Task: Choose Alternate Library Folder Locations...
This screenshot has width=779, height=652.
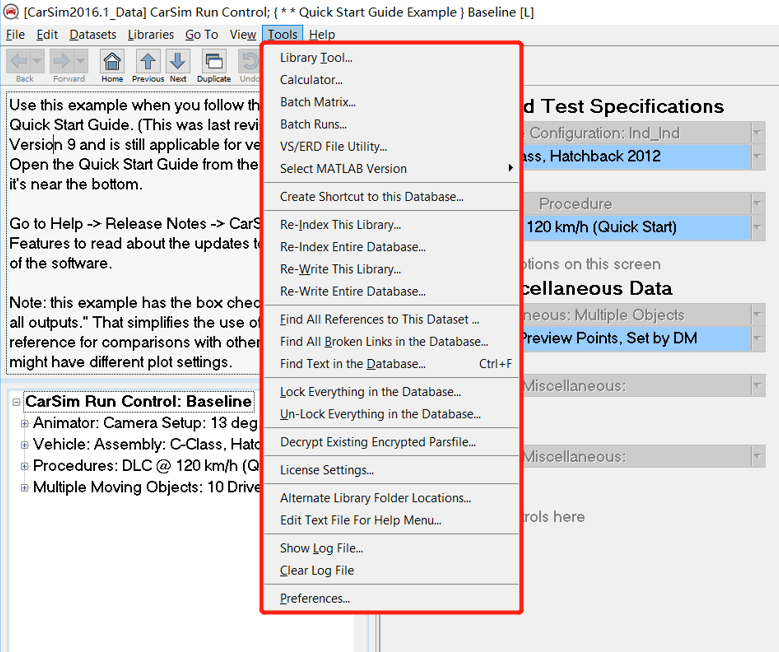Action: tap(391, 498)
